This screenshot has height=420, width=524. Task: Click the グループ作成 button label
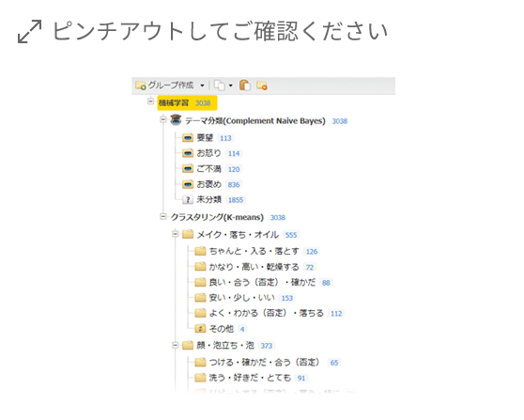tap(171, 86)
